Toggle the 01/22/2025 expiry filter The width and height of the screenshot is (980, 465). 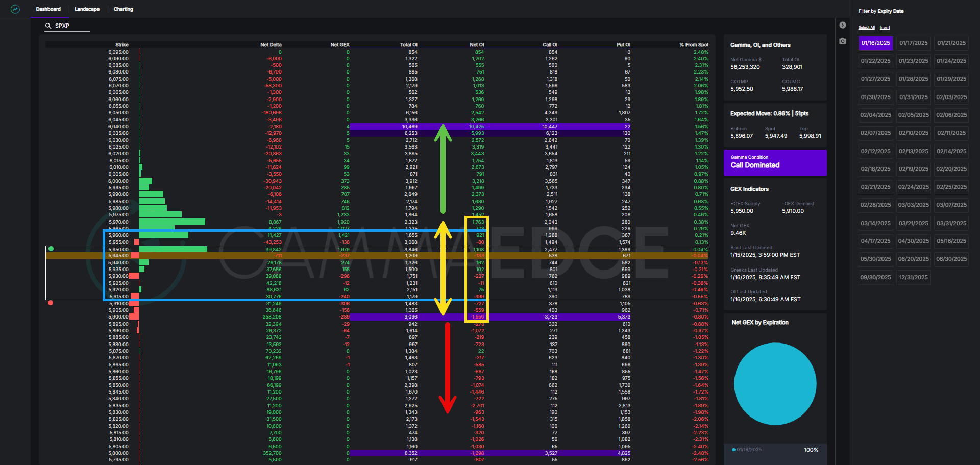coord(876,61)
